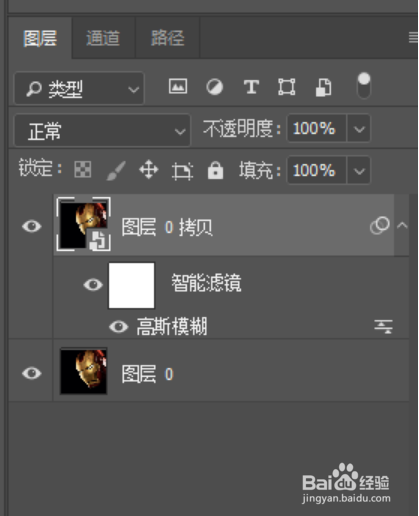Filter for text layers
This screenshot has width=419, height=516.
251,87
